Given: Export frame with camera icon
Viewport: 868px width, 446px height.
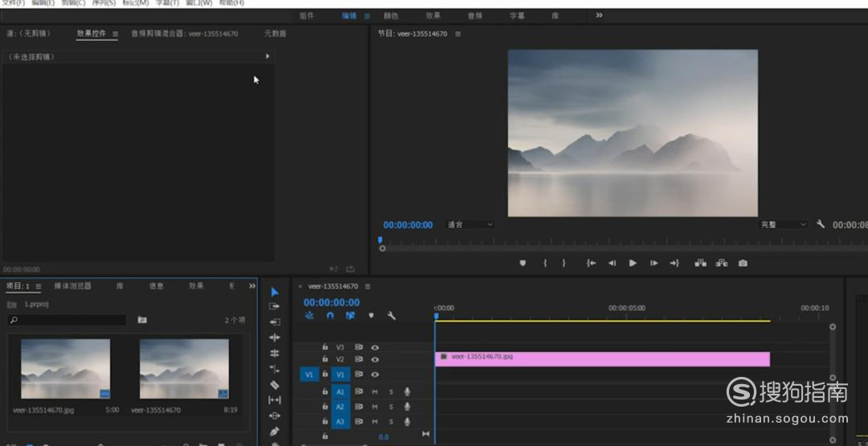Looking at the screenshot, I should coord(743,264).
